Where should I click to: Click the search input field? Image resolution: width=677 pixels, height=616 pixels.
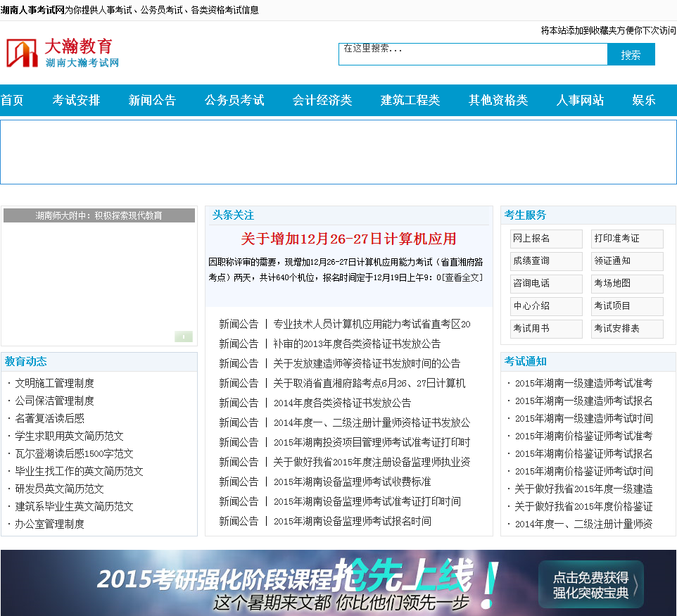[472, 54]
